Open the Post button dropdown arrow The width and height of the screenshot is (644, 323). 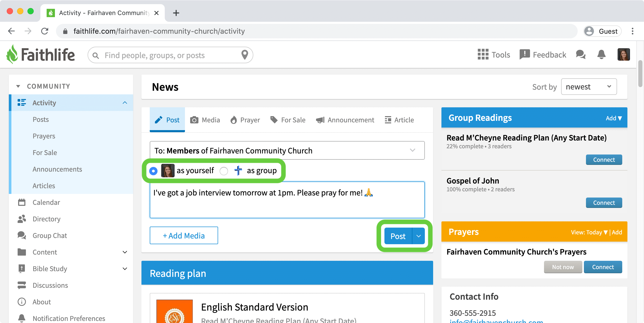pos(418,236)
